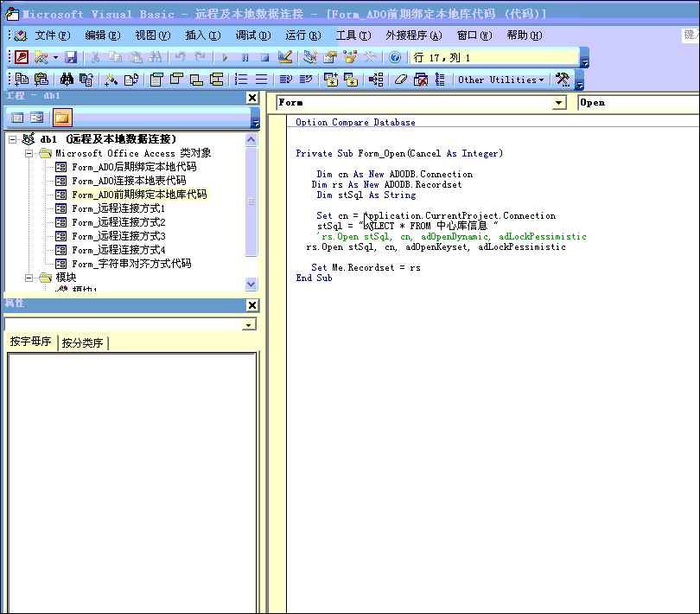Open the Other Utilities dropdown
Screen dimensions: 700x614
(501, 80)
